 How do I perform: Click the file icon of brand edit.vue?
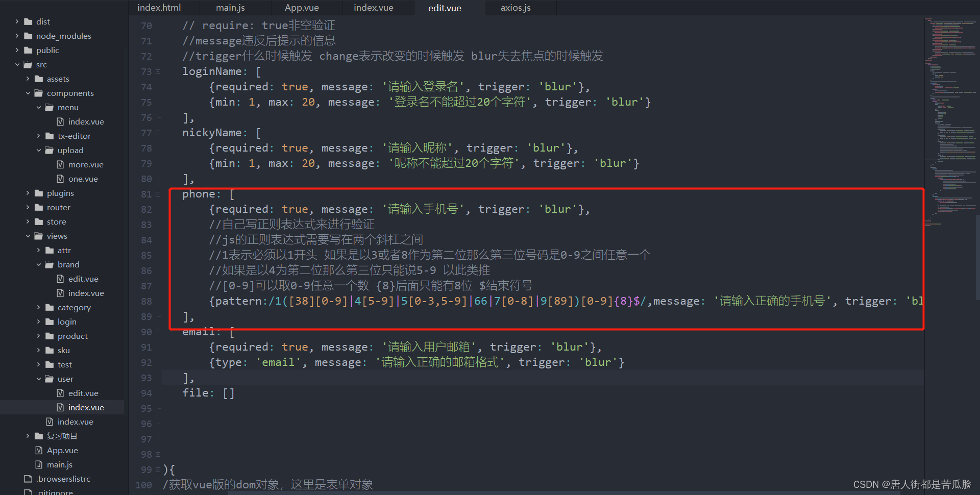pos(60,279)
